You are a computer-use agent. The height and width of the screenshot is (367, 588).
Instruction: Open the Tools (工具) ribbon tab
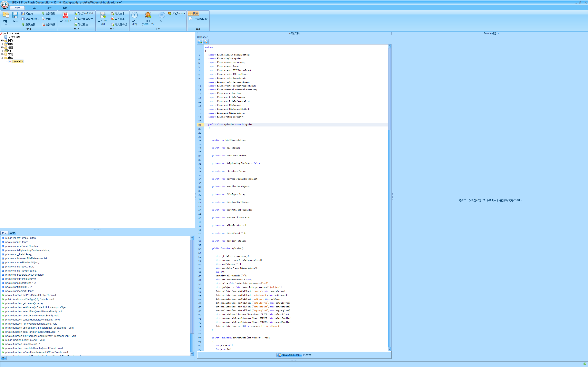pos(33,8)
